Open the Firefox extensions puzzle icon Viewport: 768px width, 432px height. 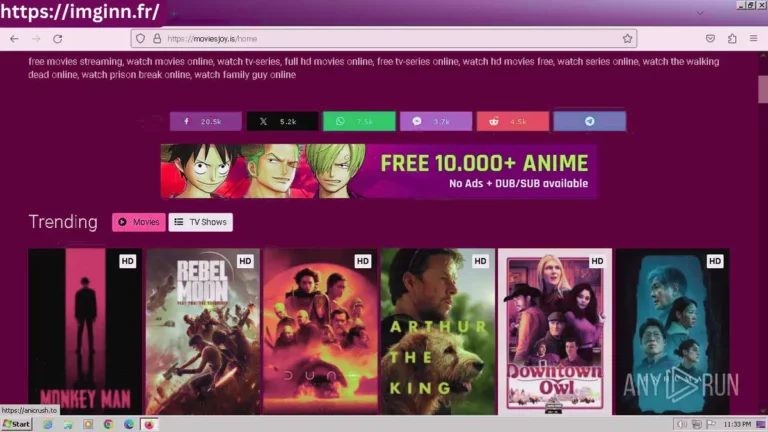(x=732, y=39)
